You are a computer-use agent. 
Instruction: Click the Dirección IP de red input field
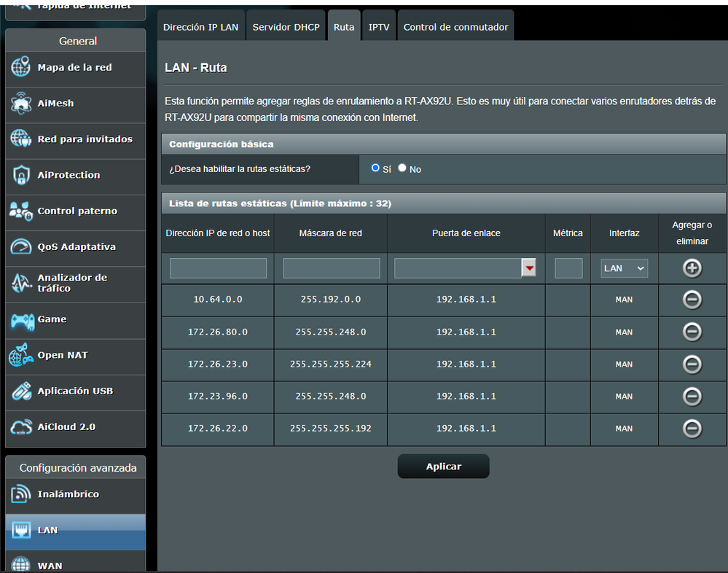(x=218, y=268)
